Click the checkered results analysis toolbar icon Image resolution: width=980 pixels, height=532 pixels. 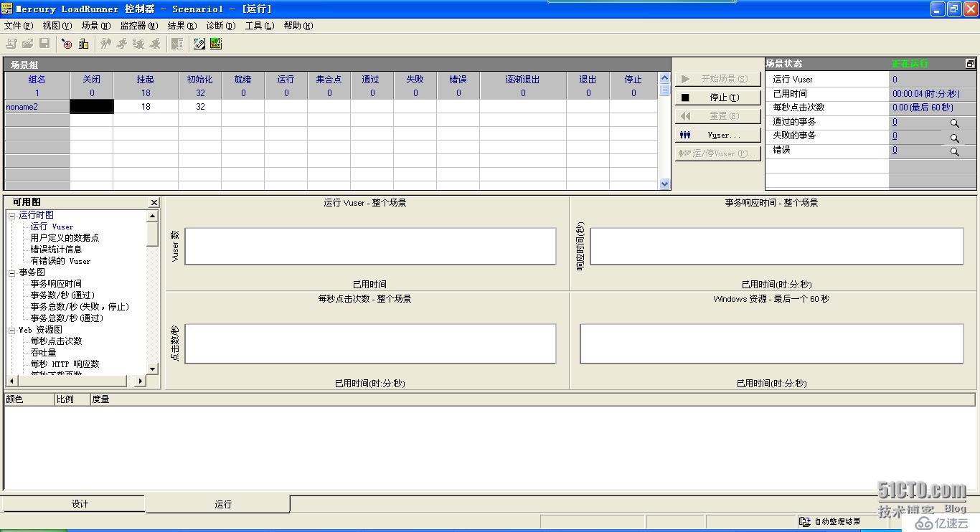(x=199, y=44)
